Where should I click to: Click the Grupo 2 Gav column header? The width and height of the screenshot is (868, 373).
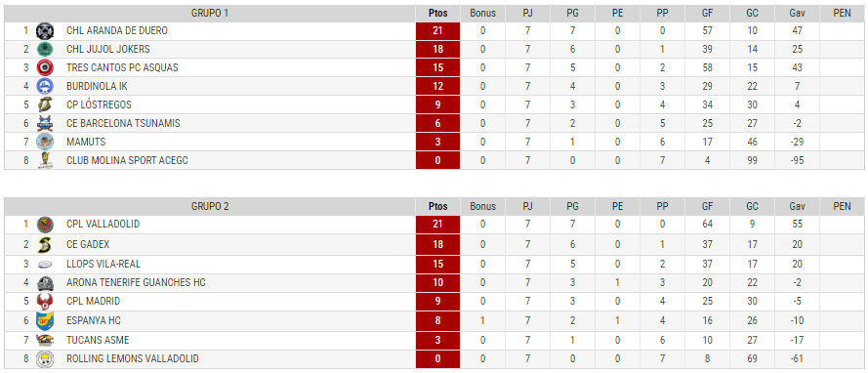click(x=797, y=206)
